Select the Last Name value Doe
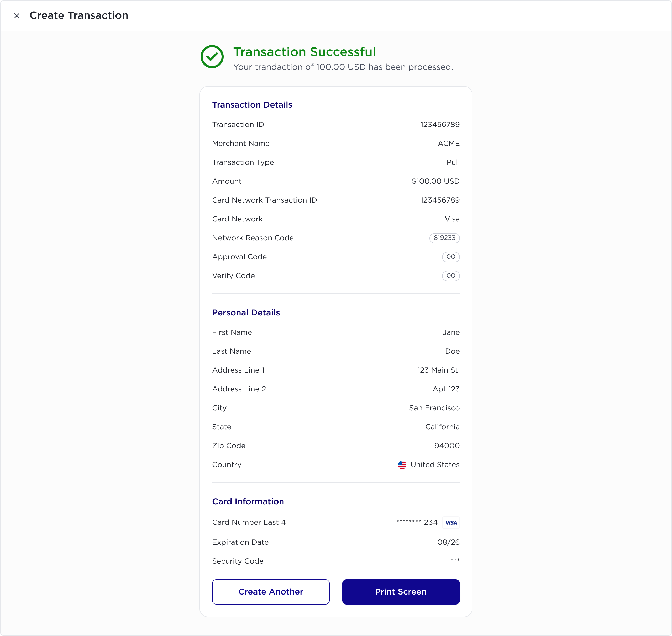Image resolution: width=672 pixels, height=636 pixels. (452, 351)
